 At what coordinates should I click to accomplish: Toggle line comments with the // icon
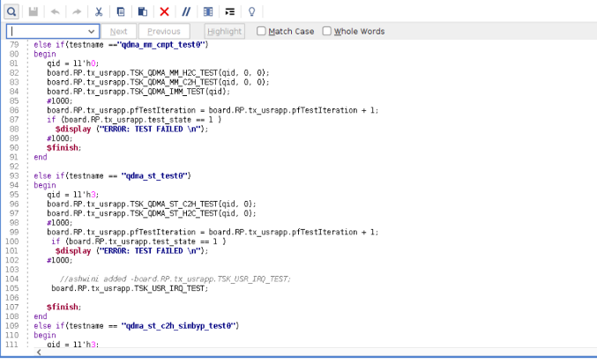[186, 11]
